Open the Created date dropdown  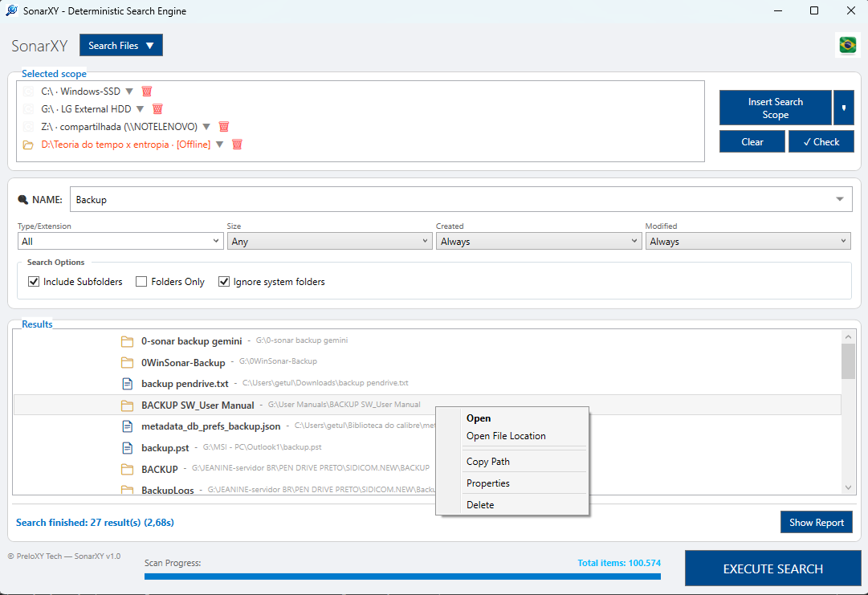click(539, 242)
